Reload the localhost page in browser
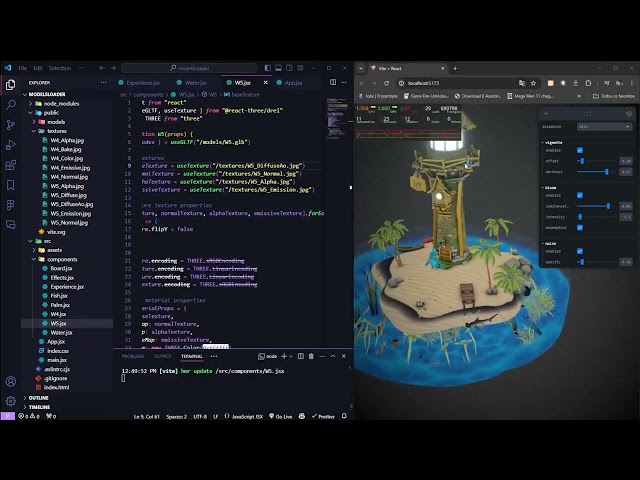 click(386, 83)
